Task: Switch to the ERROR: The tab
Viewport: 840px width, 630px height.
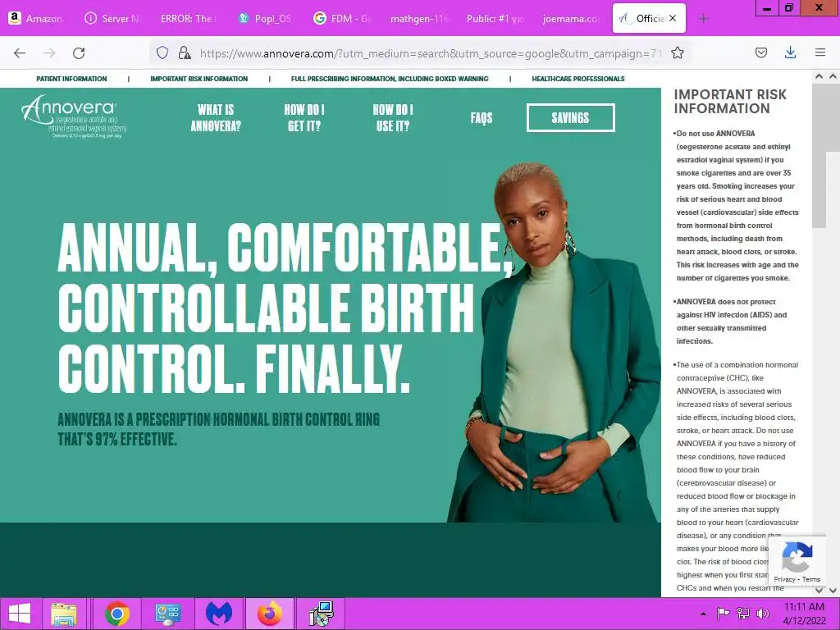Action: point(189,18)
